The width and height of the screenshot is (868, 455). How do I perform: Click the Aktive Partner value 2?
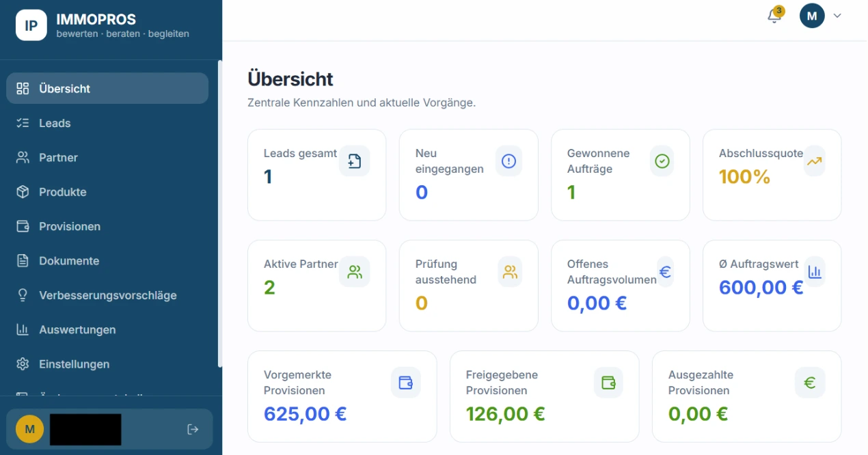[x=269, y=288]
